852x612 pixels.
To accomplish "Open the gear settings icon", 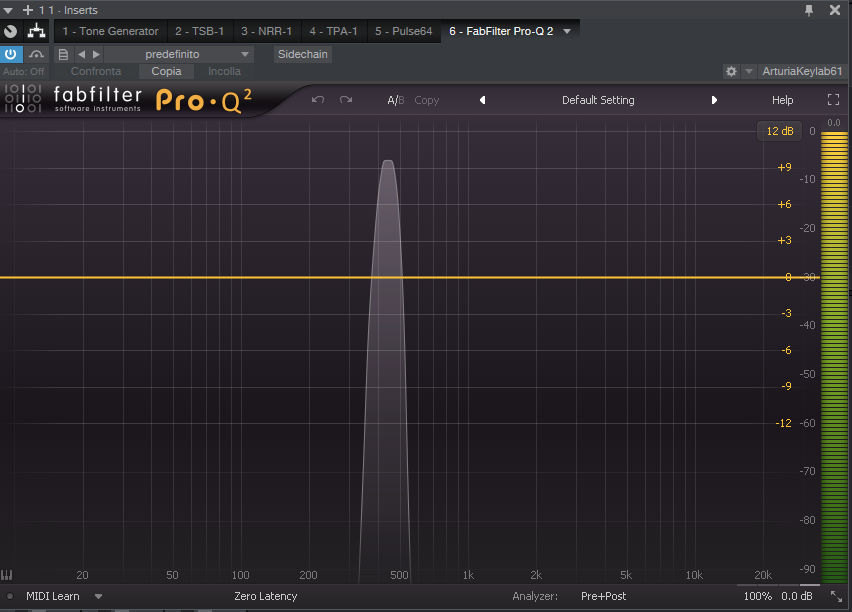I will [731, 71].
